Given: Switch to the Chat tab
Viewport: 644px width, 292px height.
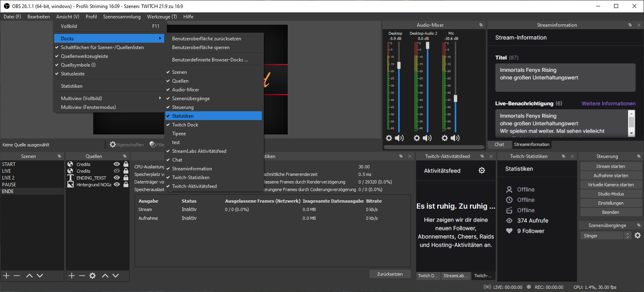Looking at the screenshot, I should 499,144.
